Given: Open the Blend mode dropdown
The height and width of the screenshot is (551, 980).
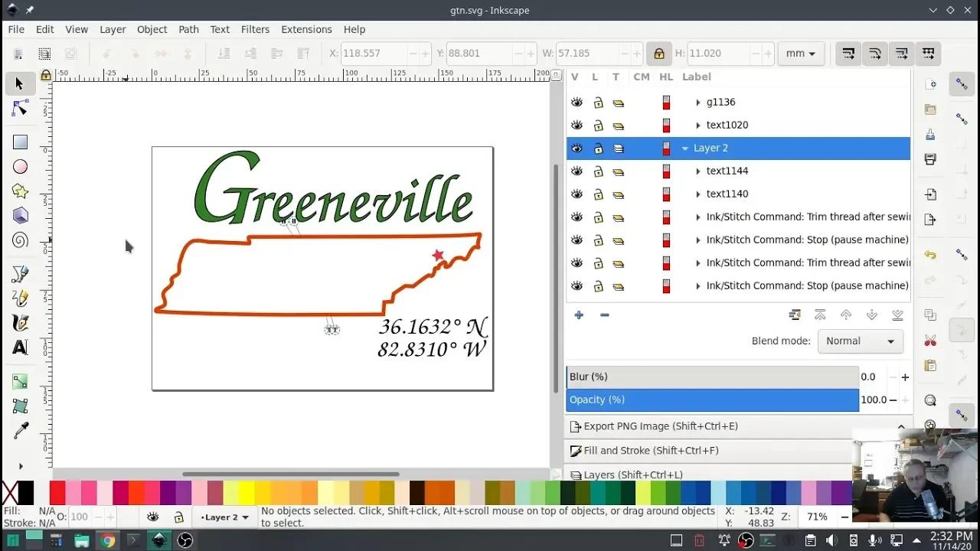Looking at the screenshot, I should pyautogui.click(x=860, y=341).
